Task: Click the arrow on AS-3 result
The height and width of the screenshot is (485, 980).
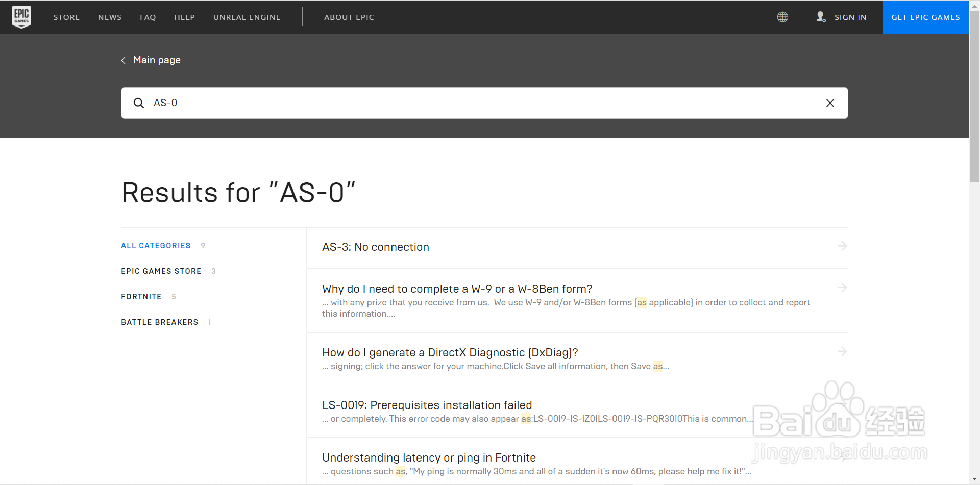Action: 842,246
